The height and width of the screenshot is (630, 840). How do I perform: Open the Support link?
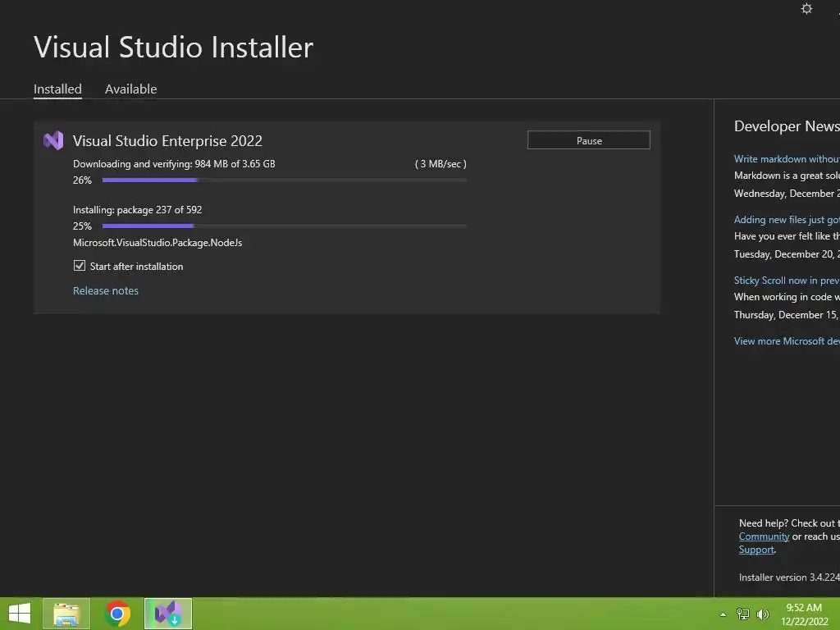coord(756,550)
